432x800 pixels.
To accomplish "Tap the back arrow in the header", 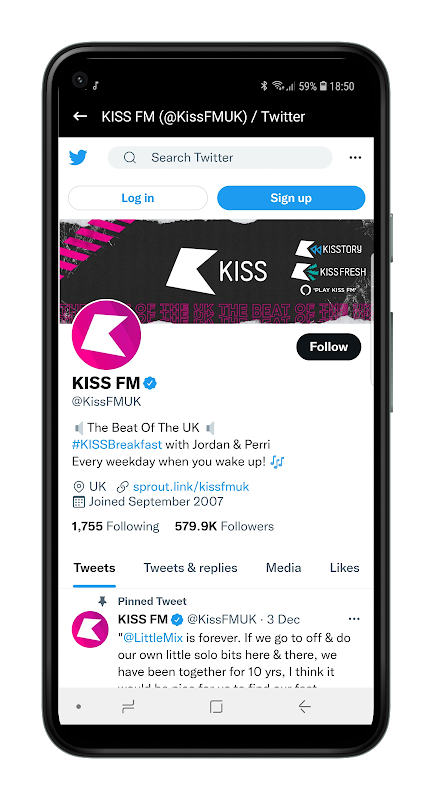I will point(80,116).
